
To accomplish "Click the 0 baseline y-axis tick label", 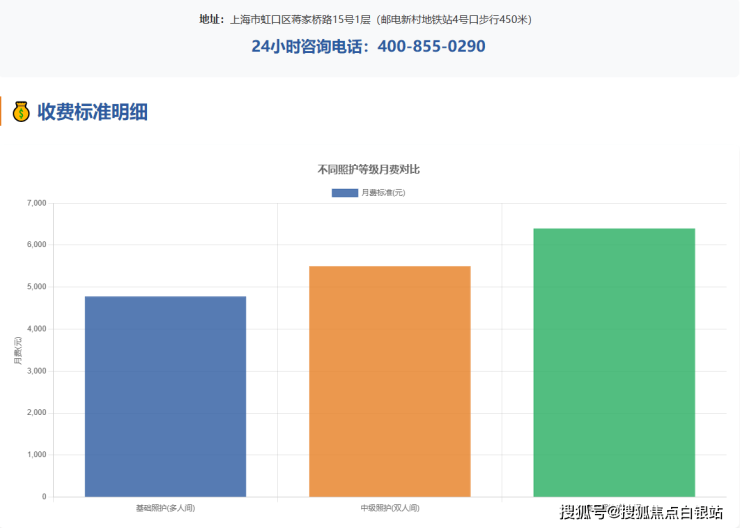I will [x=43, y=497].
